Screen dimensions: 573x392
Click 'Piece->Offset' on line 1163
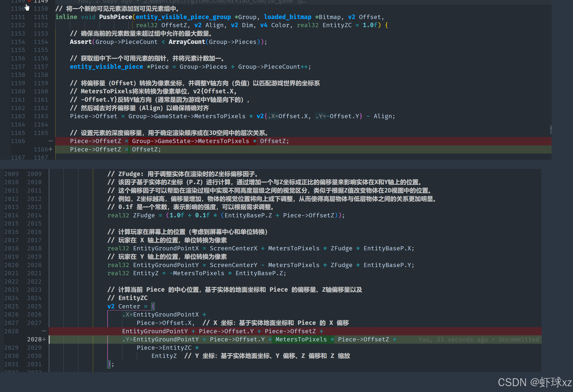click(94, 116)
